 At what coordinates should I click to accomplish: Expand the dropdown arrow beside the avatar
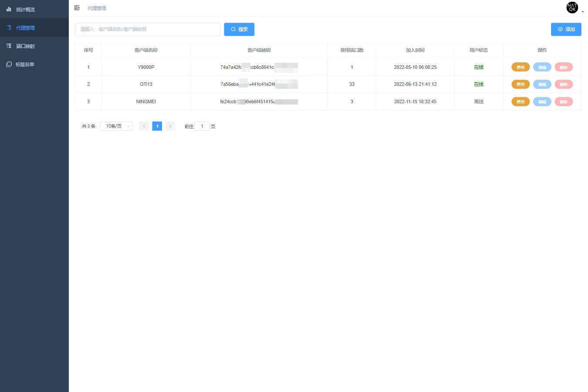583,12
